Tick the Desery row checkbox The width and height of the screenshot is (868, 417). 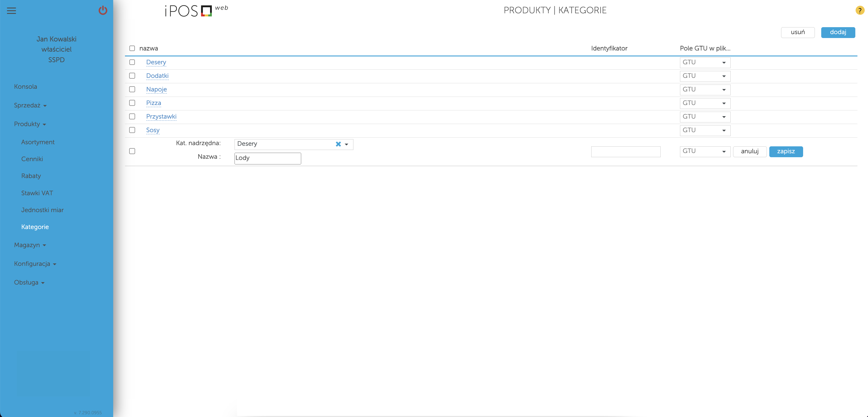(132, 62)
